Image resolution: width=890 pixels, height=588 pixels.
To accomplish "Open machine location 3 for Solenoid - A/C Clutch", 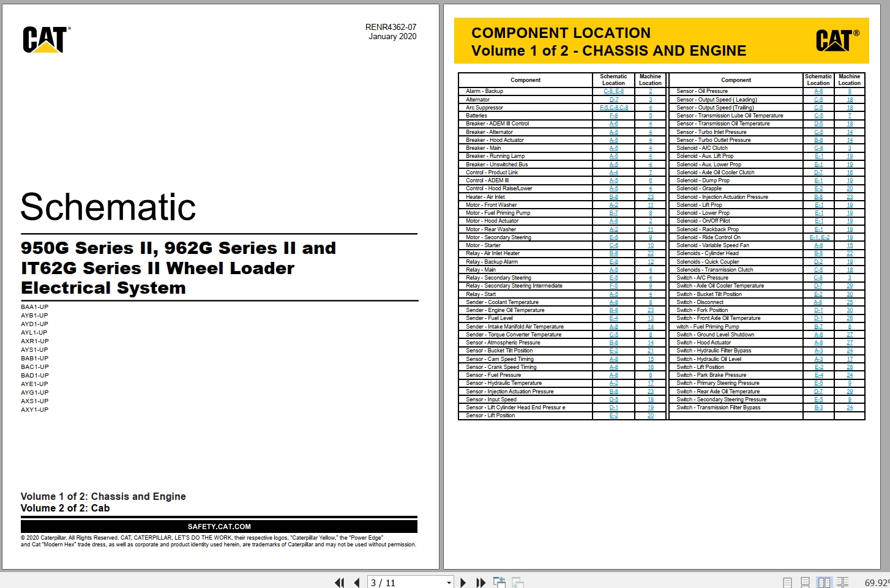I will [x=850, y=148].
